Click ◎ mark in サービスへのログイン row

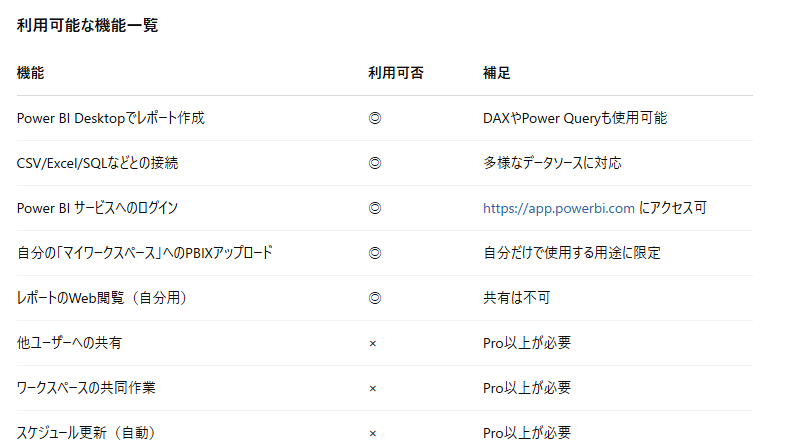pyautogui.click(x=375, y=208)
